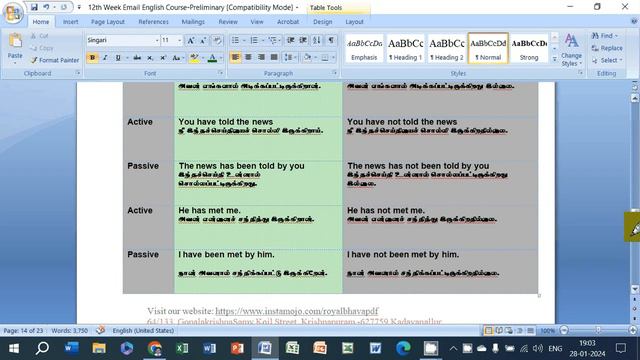Click the numbered list icon
This screenshot has height=360, width=640.
[x=254, y=40]
